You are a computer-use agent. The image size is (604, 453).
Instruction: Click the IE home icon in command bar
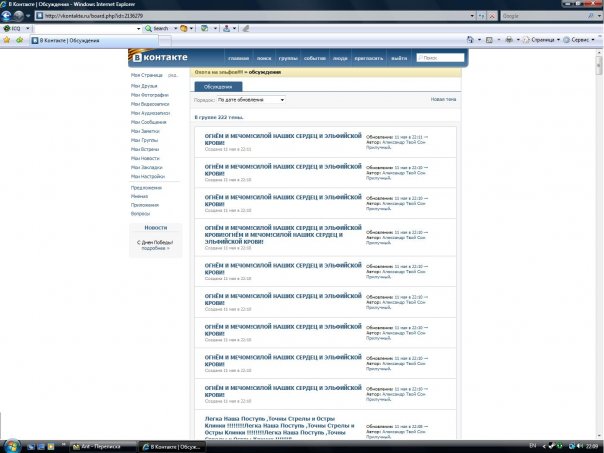click(471, 40)
